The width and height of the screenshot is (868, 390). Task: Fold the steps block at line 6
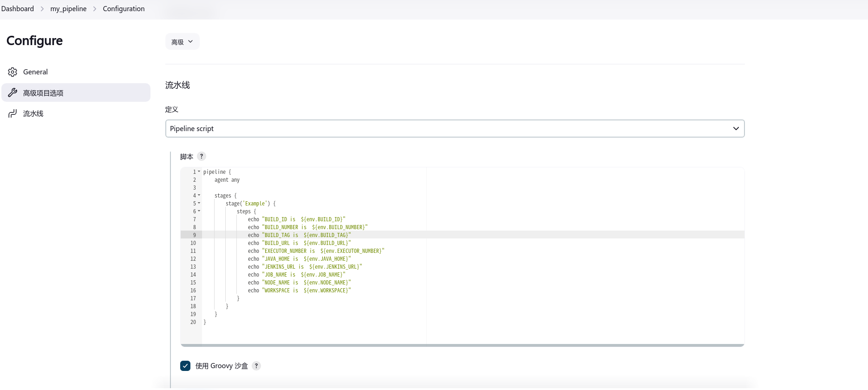click(x=199, y=211)
